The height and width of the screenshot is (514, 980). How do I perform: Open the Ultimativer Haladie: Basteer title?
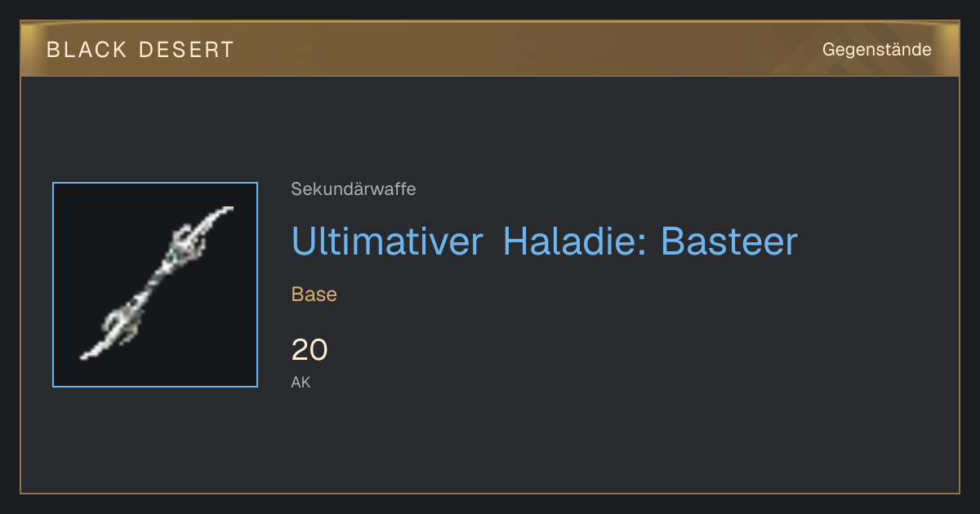[x=544, y=241]
